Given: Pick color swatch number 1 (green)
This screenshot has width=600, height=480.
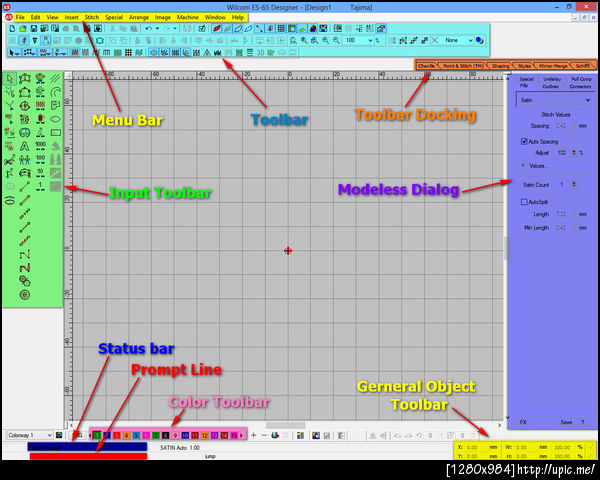Looking at the screenshot, I should [97, 436].
